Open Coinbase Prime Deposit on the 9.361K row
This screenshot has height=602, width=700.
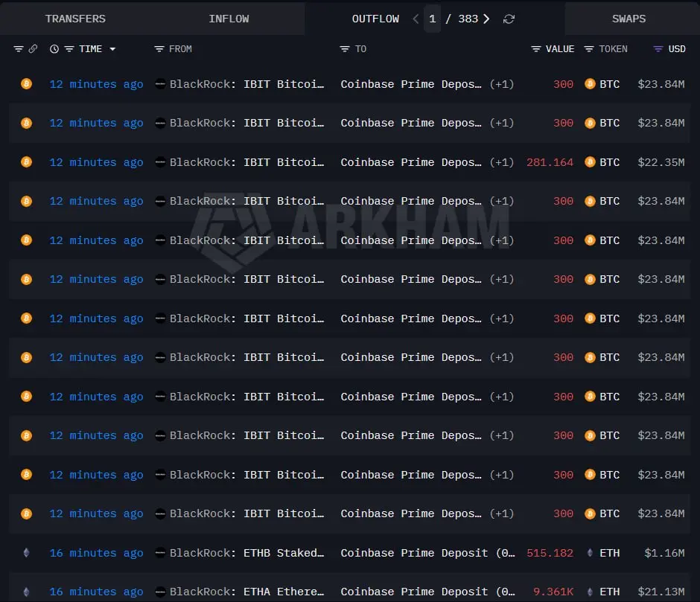click(427, 592)
